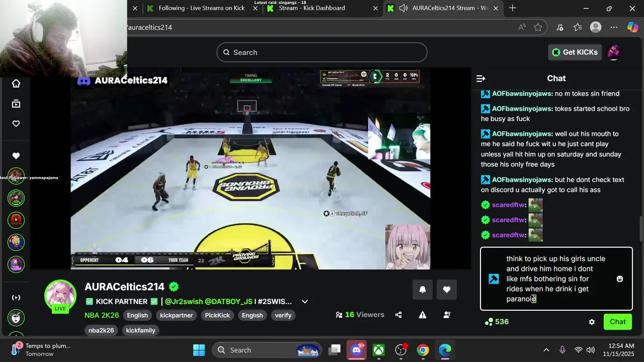Open AURACeltics214 channel avatar
Image resolution: width=644 pixels, height=362 pixels.
(60, 296)
